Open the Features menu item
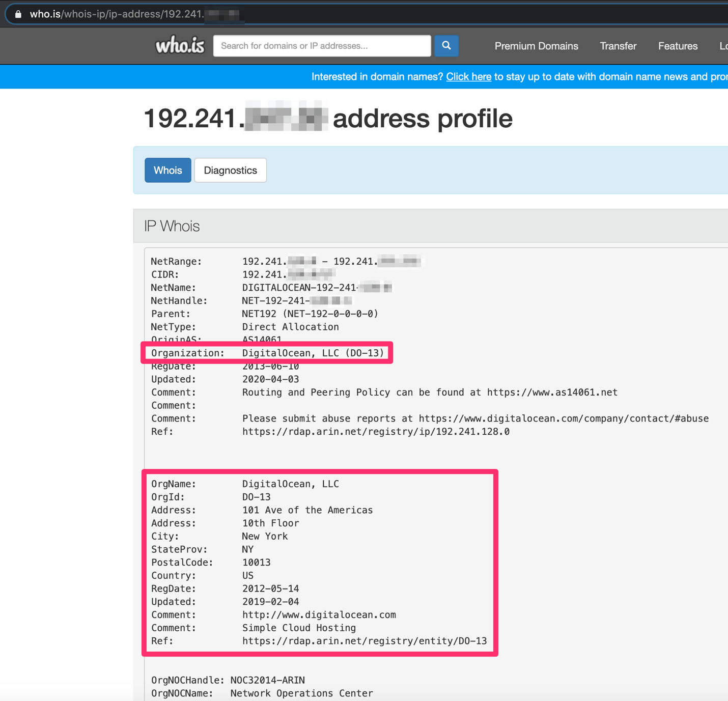This screenshot has width=728, height=701. point(678,46)
